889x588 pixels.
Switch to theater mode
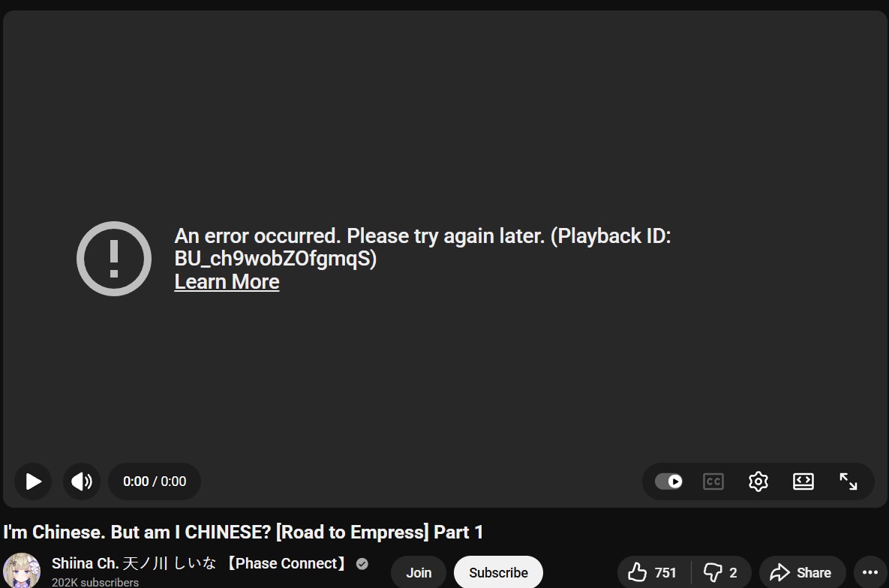(803, 481)
